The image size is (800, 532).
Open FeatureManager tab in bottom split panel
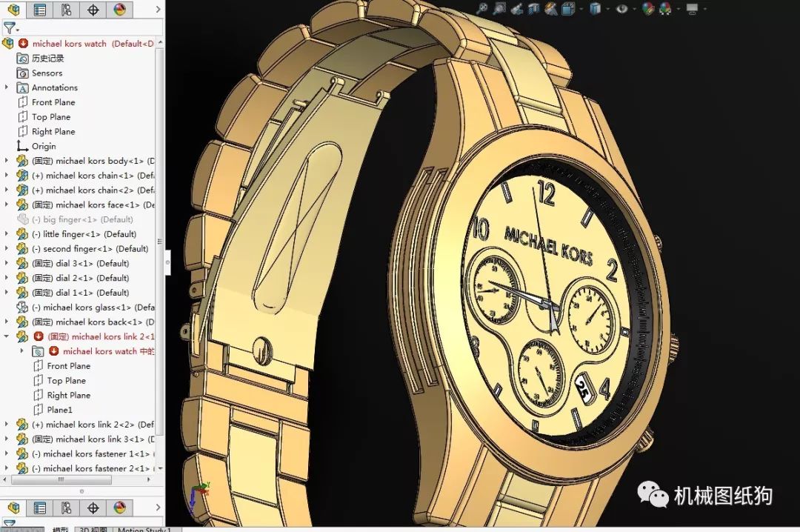14,508
